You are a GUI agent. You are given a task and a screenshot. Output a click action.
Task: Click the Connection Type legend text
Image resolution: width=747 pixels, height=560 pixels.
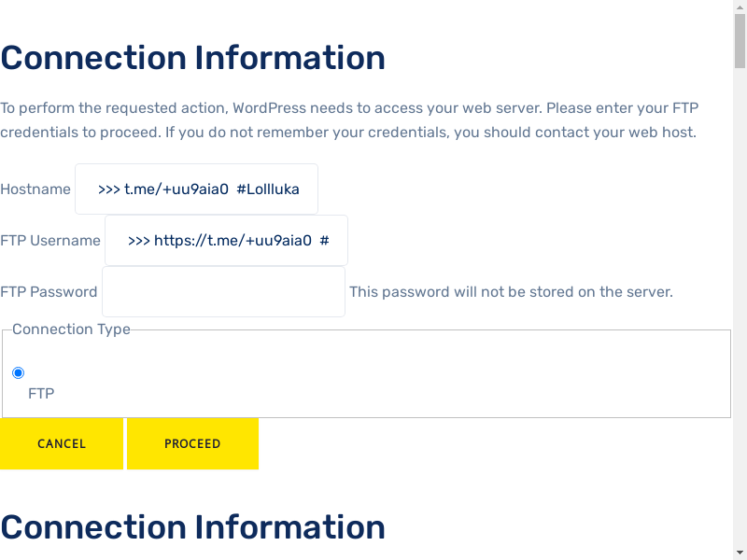(71, 329)
